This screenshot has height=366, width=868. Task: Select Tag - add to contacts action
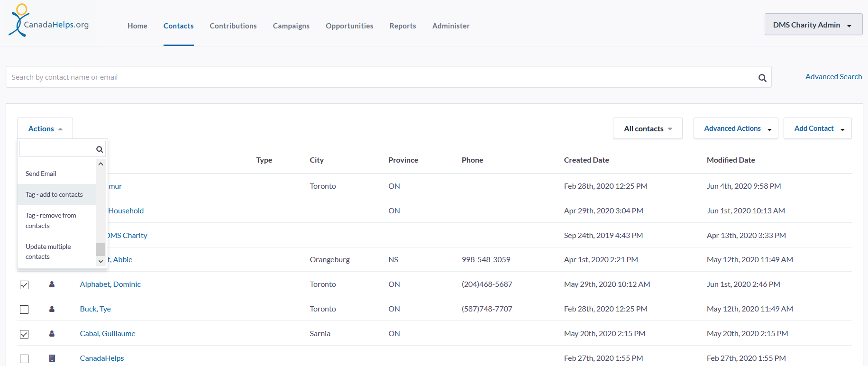pos(57,194)
